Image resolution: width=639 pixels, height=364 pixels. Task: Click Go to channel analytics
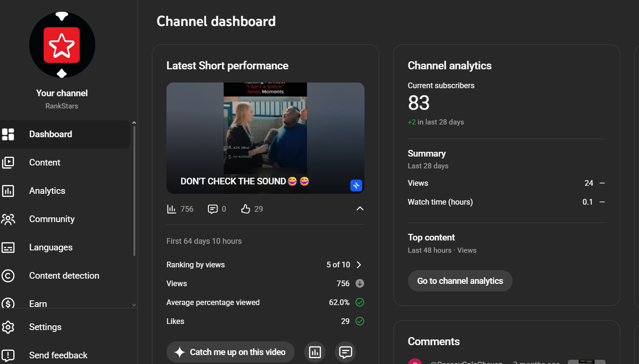pos(460,281)
